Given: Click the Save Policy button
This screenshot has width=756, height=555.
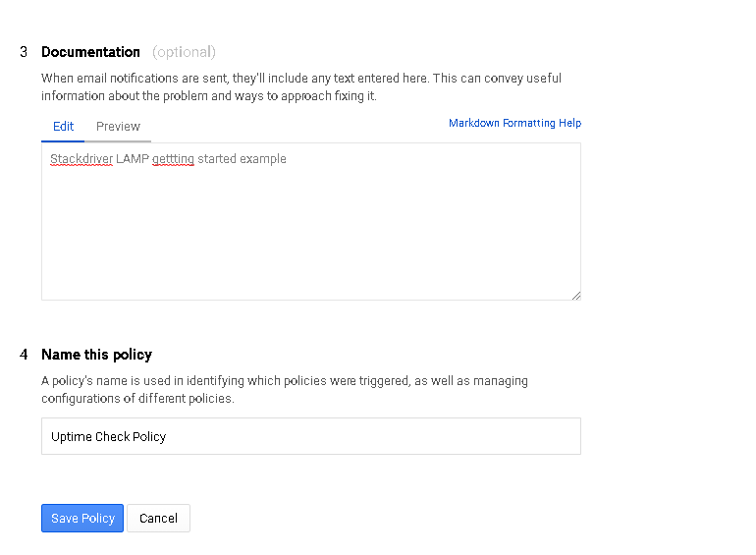Looking at the screenshot, I should point(82,519).
